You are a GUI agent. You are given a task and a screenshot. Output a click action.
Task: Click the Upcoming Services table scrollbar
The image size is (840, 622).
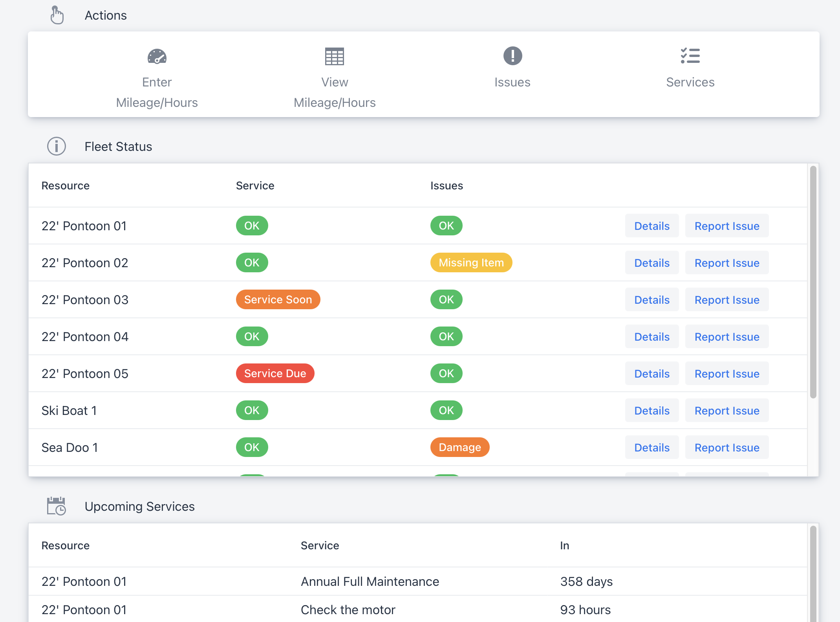point(813,574)
